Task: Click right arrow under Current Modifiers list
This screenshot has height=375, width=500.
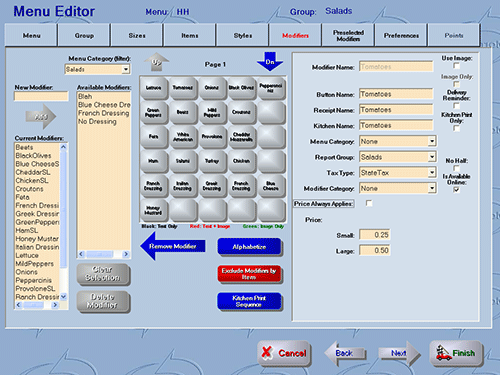Action: [55, 305]
